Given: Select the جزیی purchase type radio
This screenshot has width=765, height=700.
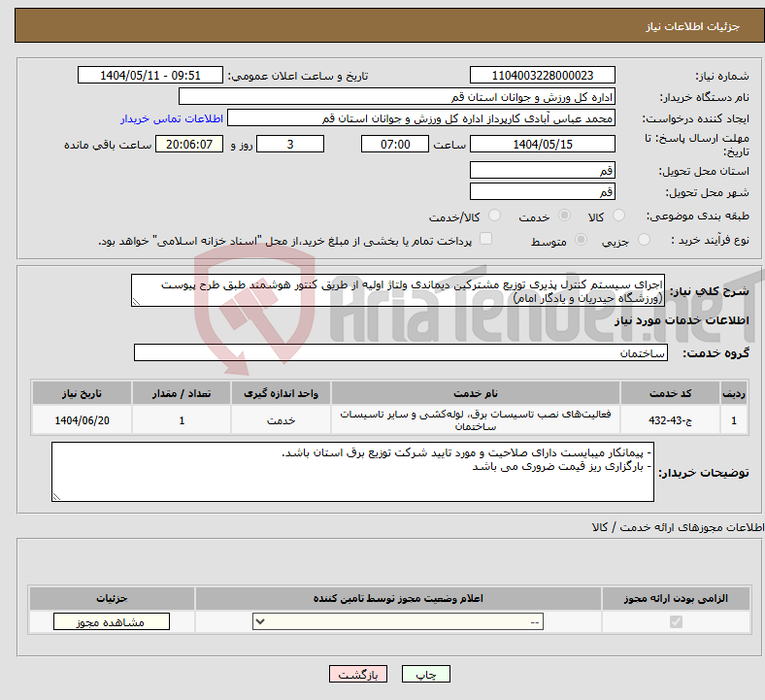Looking at the screenshot, I should (x=644, y=240).
